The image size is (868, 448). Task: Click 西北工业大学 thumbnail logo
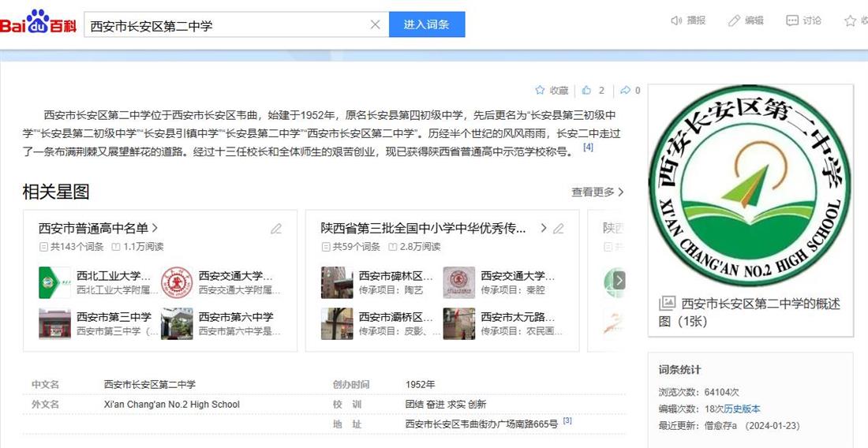pos(54,282)
